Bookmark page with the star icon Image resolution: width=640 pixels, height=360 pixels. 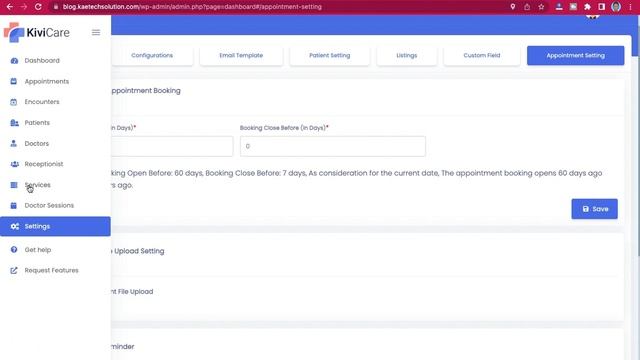[x=541, y=7]
